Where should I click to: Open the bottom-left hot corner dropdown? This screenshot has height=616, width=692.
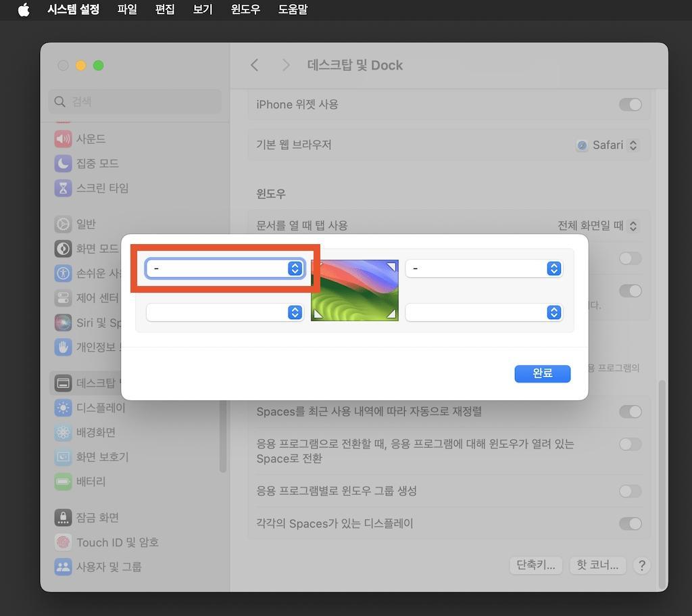click(x=225, y=312)
